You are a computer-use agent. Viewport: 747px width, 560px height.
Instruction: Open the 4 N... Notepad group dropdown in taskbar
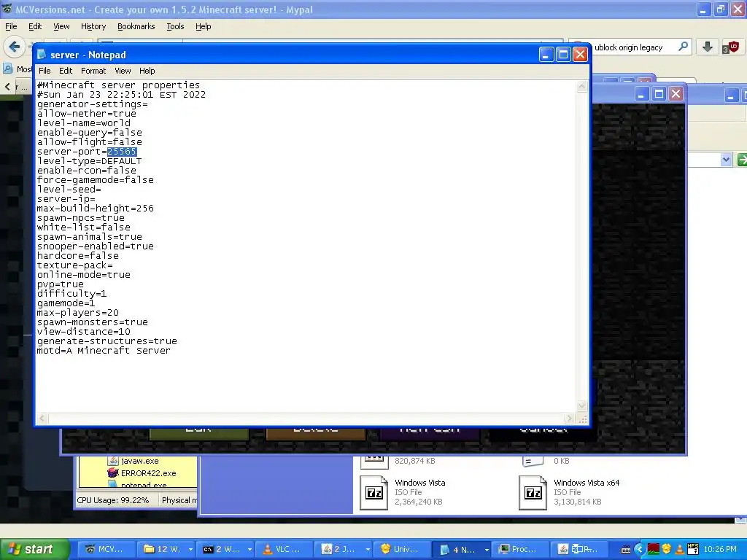pos(487,550)
